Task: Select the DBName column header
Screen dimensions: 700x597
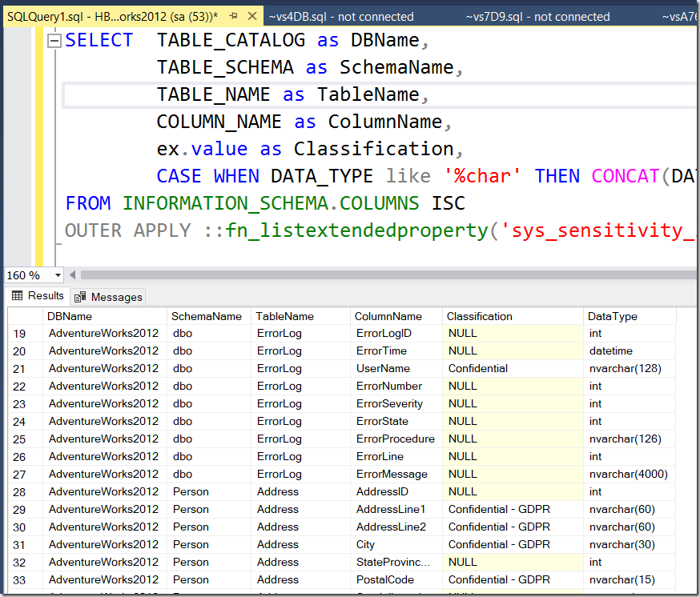Action: point(70,316)
